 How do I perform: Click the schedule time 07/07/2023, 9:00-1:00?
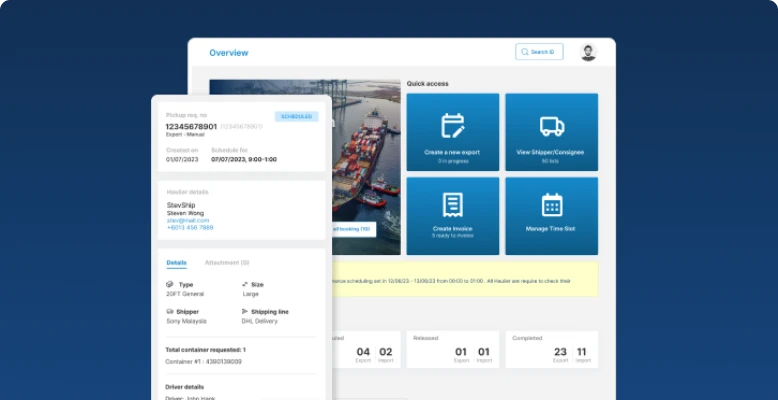[x=244, y=159]
